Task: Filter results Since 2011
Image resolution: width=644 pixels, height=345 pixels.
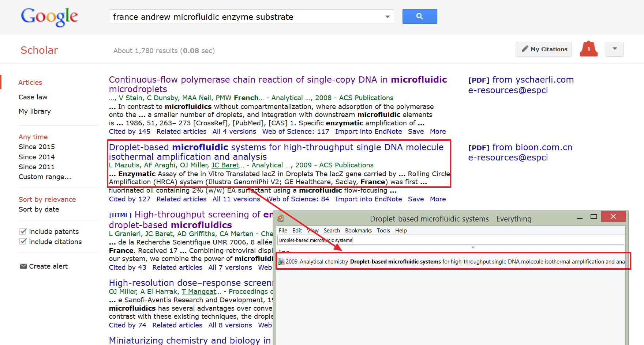Action: (37, 167)
